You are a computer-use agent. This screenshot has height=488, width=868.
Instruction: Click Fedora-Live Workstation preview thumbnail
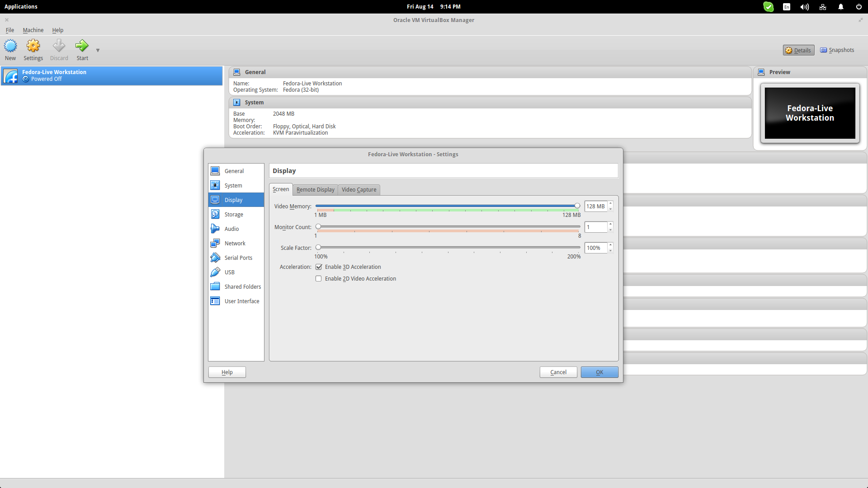tap(810, 113)
